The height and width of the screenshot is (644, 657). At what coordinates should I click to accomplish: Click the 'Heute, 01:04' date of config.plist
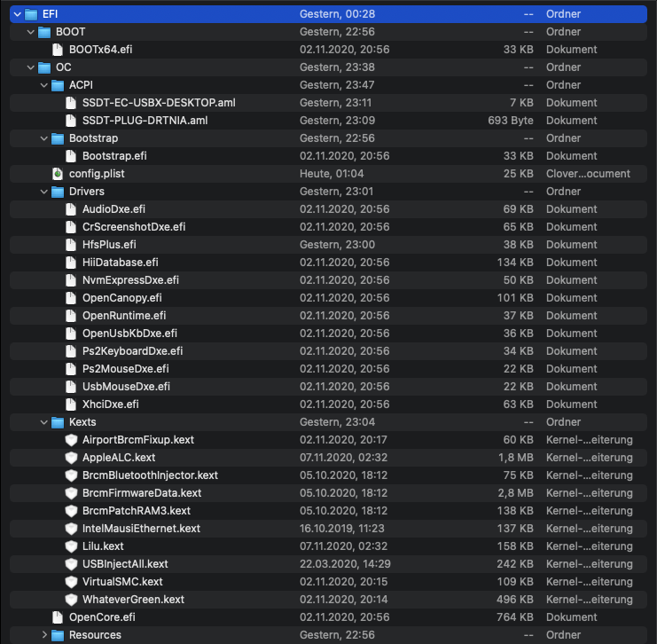[332, 174]
